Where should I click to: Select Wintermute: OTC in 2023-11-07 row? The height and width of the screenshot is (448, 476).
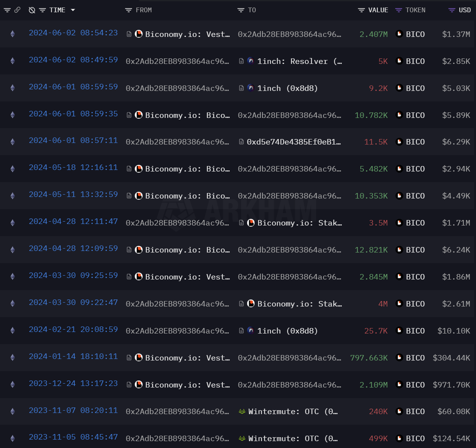(293, 412)
